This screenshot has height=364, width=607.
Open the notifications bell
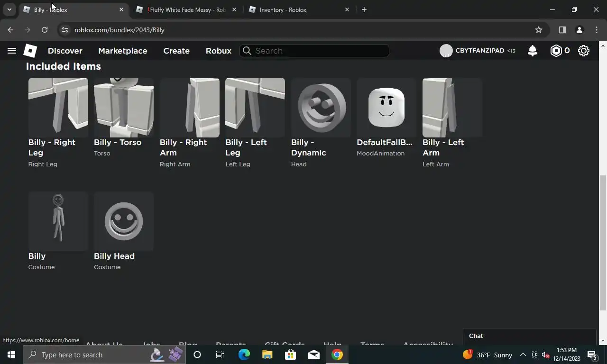(533, 51)
